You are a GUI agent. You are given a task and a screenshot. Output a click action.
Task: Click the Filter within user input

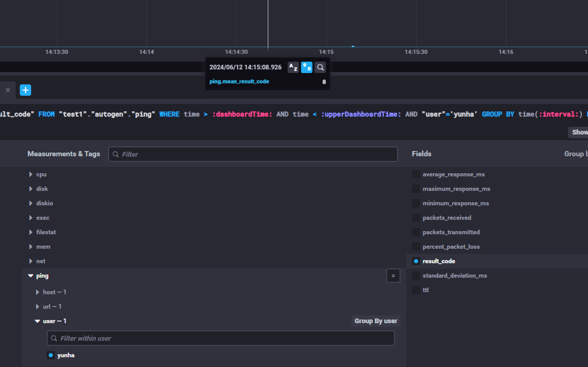220,338
